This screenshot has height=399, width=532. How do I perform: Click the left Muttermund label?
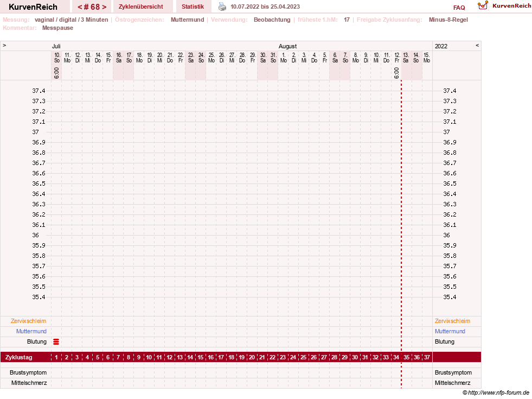pyautogui.click(x=31, y=331)
